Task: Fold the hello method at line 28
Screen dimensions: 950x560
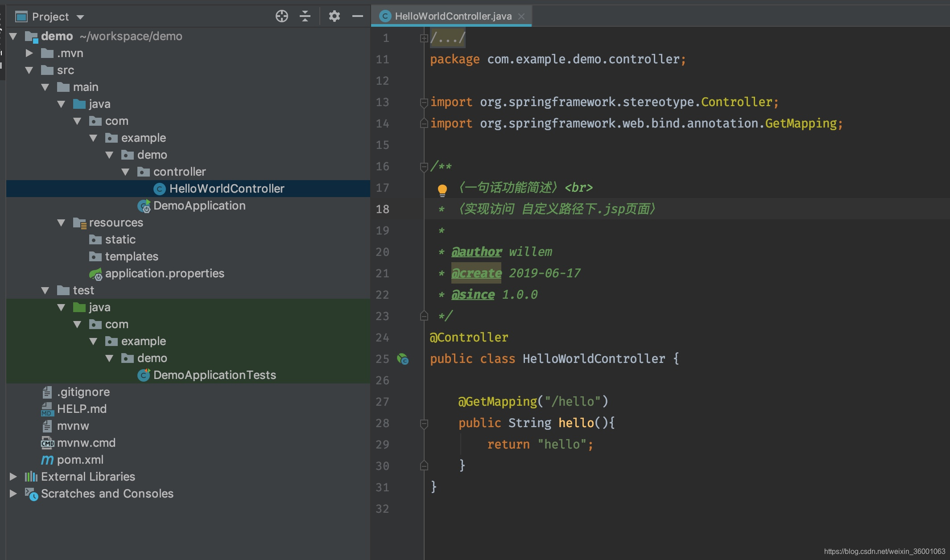Action: point(424,424)
